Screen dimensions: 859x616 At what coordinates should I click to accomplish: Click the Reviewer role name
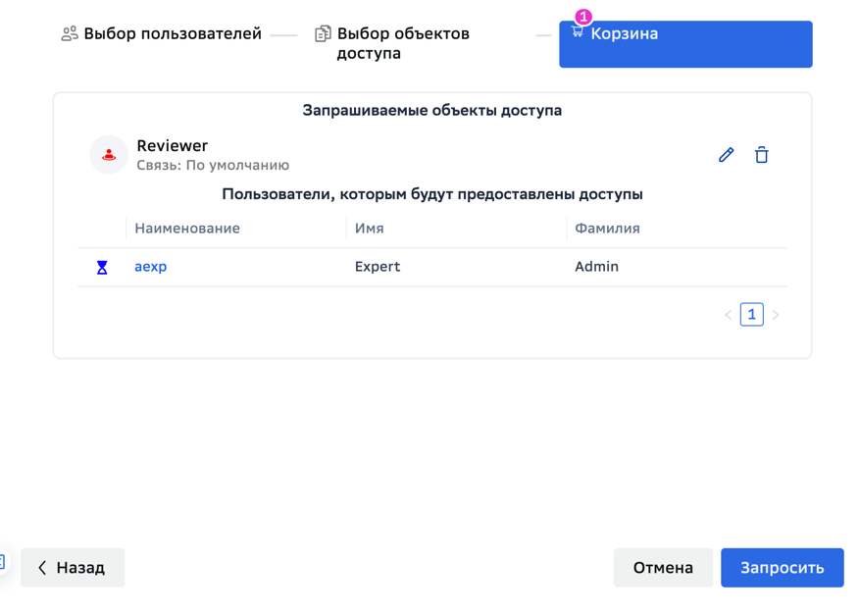click(x=172, y=146)
